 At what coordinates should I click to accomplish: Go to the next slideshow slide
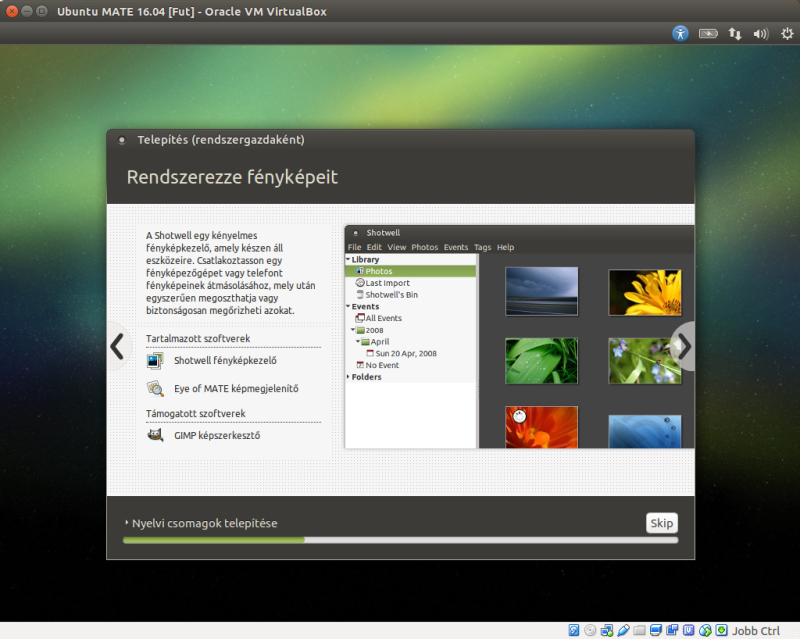(x=684, y=347)
